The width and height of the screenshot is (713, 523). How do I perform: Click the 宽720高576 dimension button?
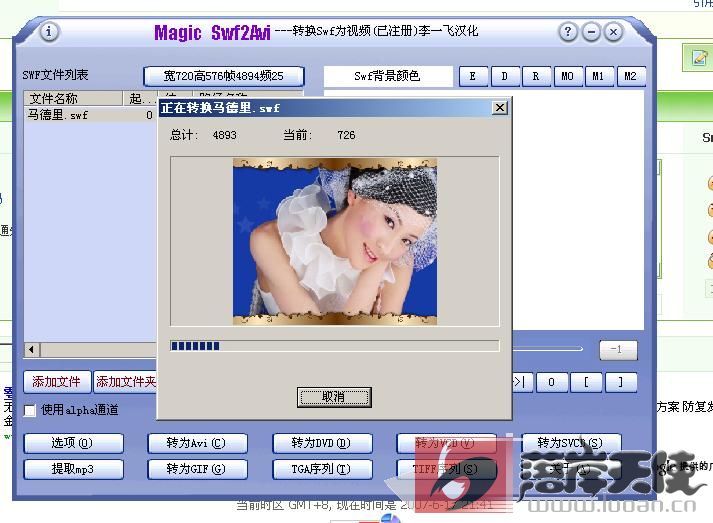click(x=223, y=76)
